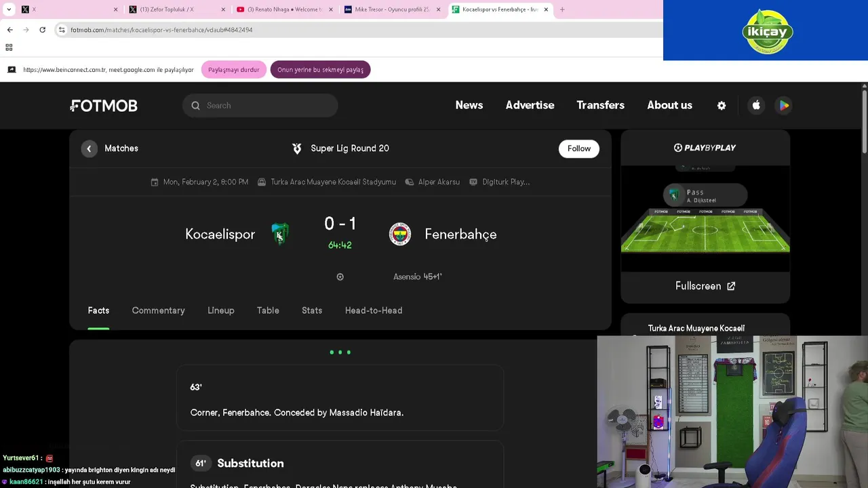The height and width of the screenshot is (488, 868).
Task: Click Onun yerine bu sekmeyi paylaş
Action: [x=320, y=70]
